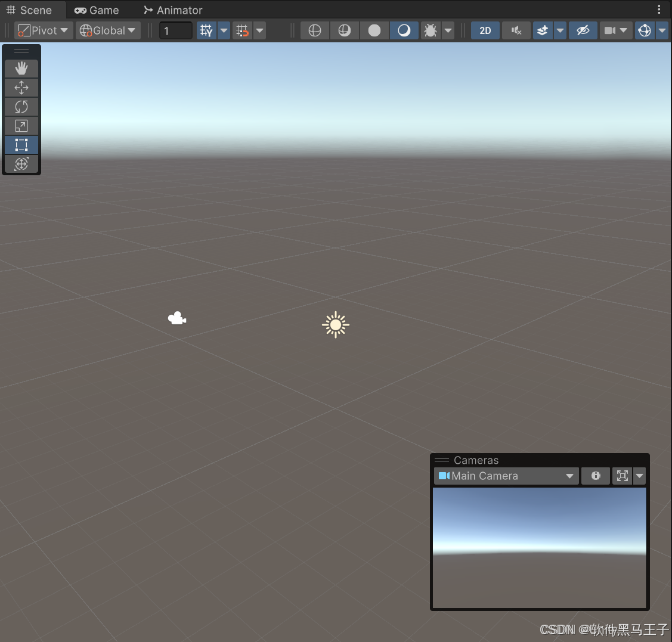The height and width of the screenshot is (642, 672).
Task: Expand Cameras overlay extra options arrow
Action: click(639, 476)
